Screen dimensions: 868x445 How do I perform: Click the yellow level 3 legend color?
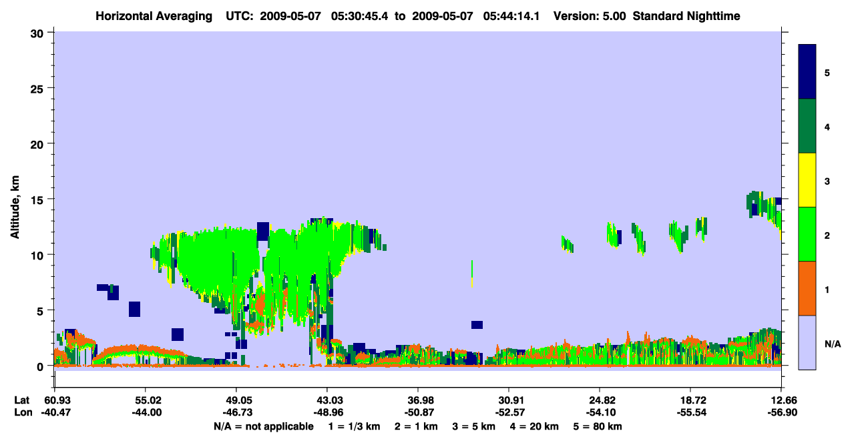807,180
